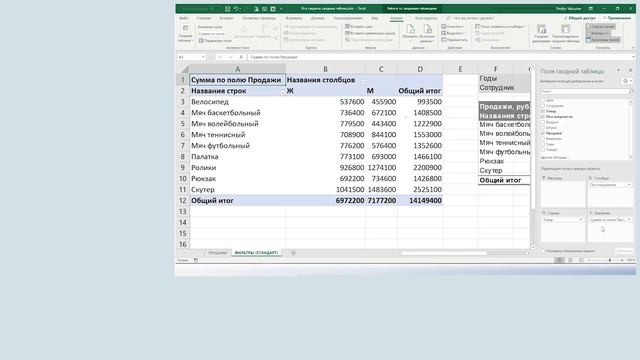Switch to the Конструктор ribbon tab
Image resolution: width=640 pixels, height=360 pixels.
pyautogui.click(x=426, y=18)
